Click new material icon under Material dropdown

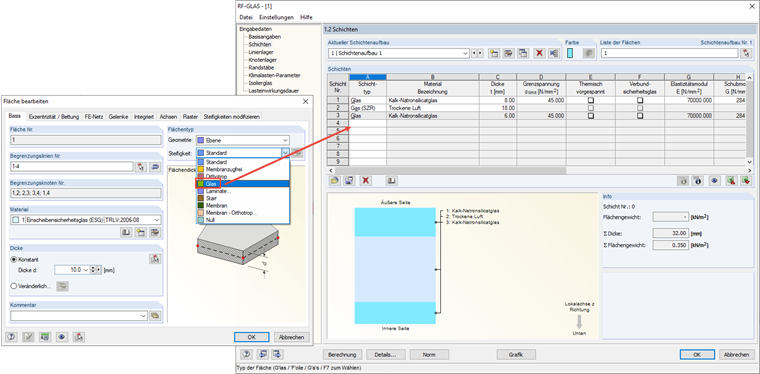[141, 233]
